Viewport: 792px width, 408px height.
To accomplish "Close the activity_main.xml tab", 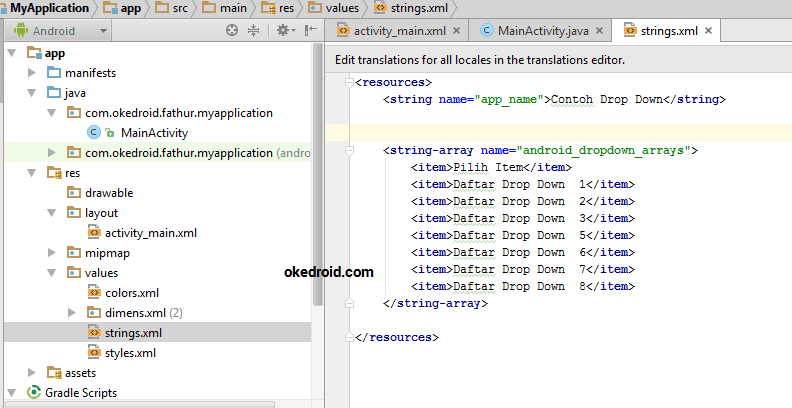I will pos(456,31).
